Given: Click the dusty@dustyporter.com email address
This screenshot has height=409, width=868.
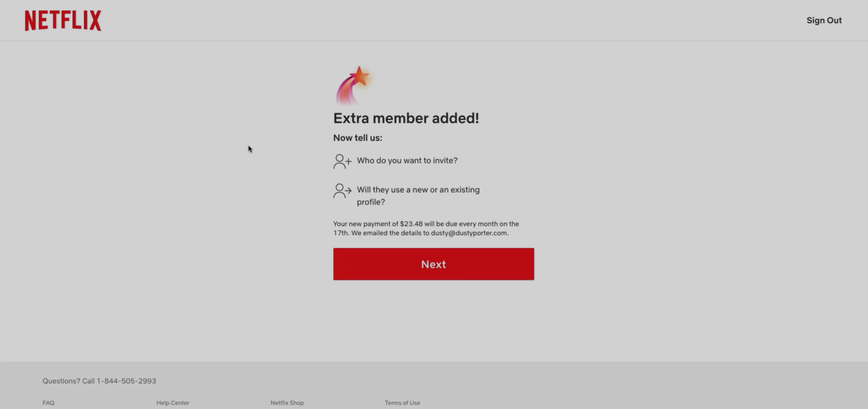Looking at the screenshot, I should [469, 233].
